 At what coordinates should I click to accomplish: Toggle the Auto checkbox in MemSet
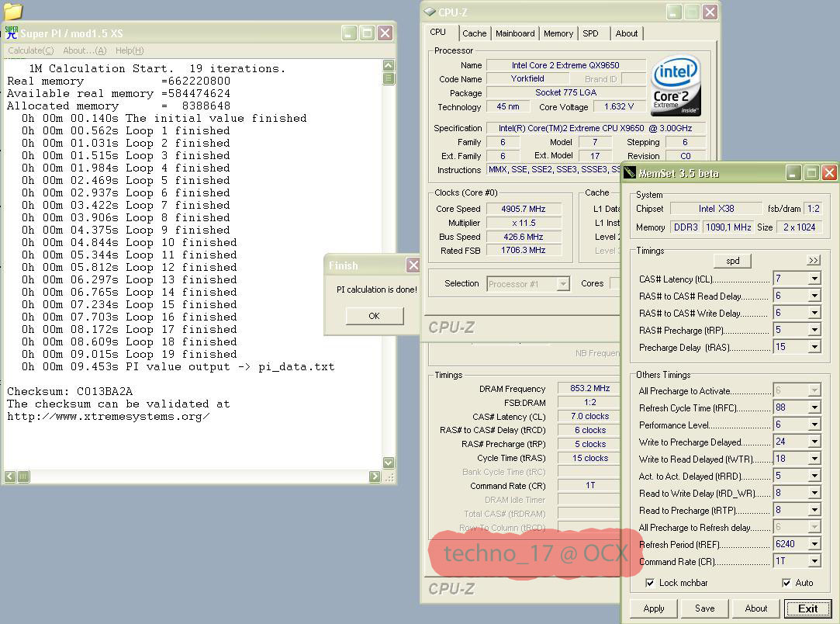(786, 583)
